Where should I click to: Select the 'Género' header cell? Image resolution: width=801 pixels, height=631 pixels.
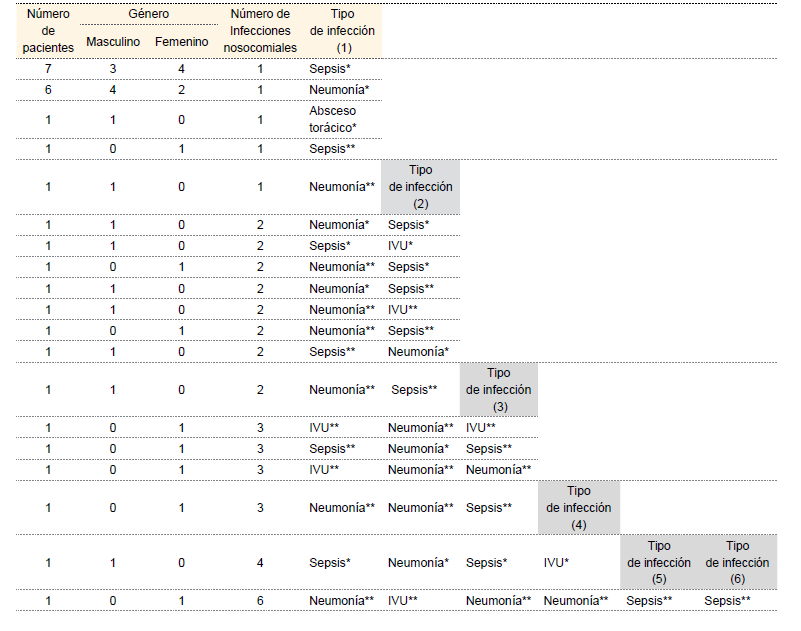coord(148,14)
